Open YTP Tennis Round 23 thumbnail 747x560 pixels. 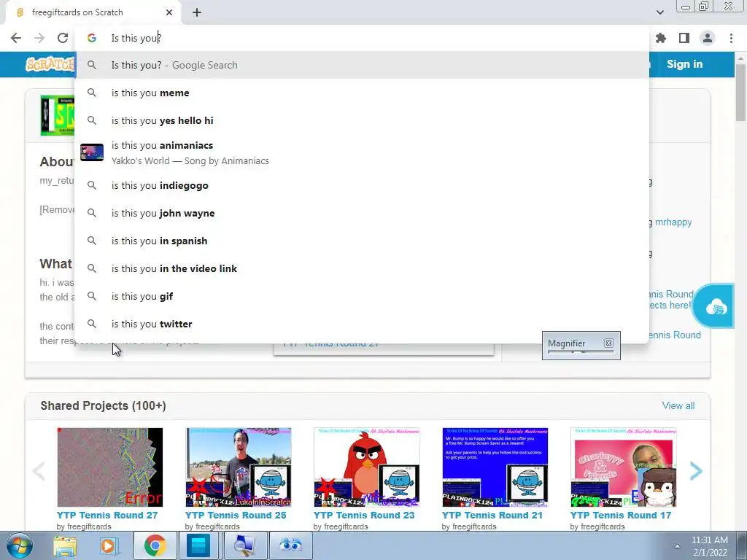[x=367, y=467]
